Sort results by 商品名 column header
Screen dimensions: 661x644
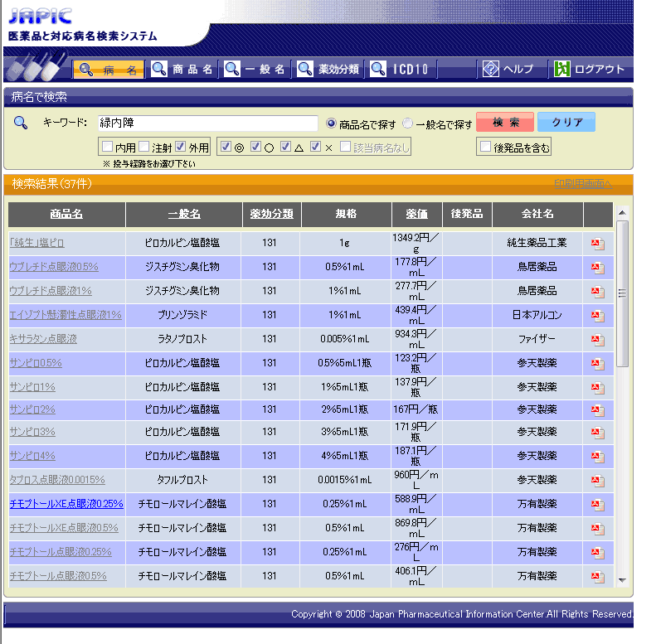(x=66, y=215)
